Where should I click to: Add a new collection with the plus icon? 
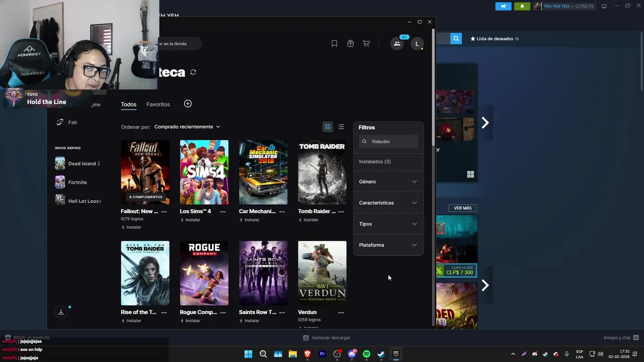pyautogui.click(x=188, y=104)
